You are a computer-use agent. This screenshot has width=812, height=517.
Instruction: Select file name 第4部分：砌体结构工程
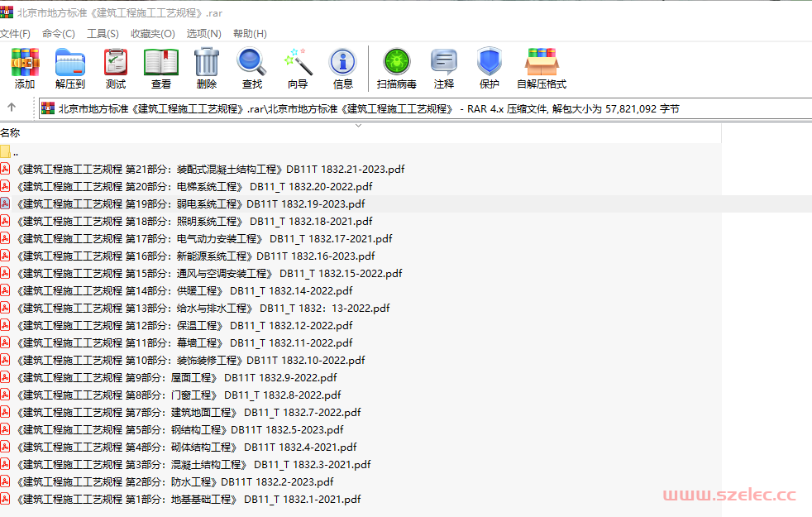187,447
